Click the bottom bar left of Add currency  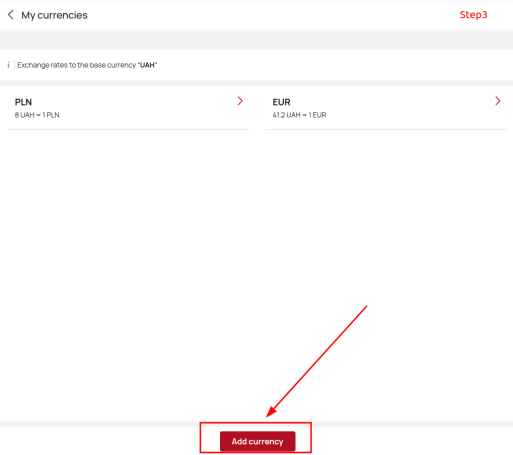(x=100, y=441)
